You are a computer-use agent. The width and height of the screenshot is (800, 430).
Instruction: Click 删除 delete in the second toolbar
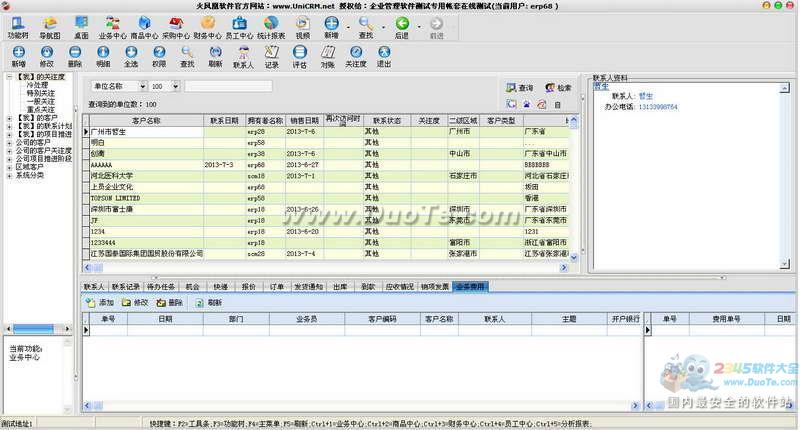tap(74, 57)
